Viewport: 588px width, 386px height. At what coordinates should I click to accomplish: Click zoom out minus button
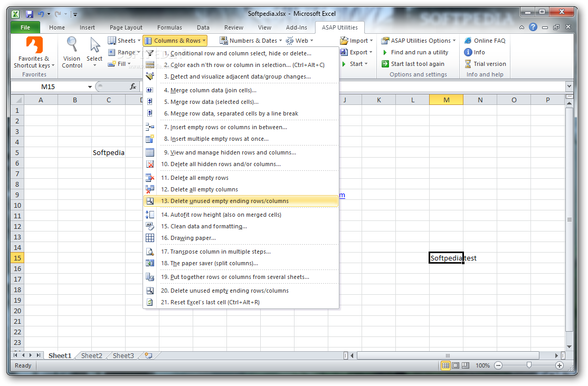pyautogui.click(x=498, y=365)
